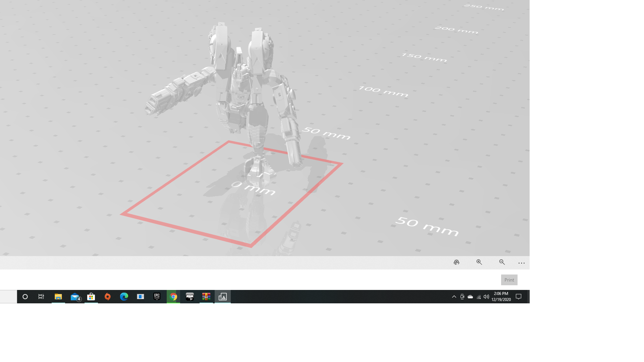Screen dimensions: 644x362
Task: Open File Explorer from taskbar
Action: [x=58, y=297]
